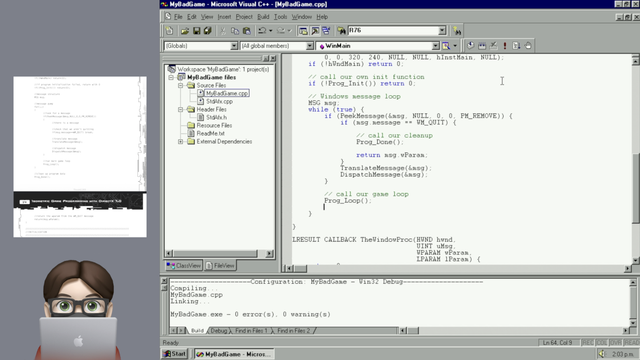Viewport: 640px width, 360px height.
Task: Click the Search binoculars icon after the find box
Action: tap(457, 31)
